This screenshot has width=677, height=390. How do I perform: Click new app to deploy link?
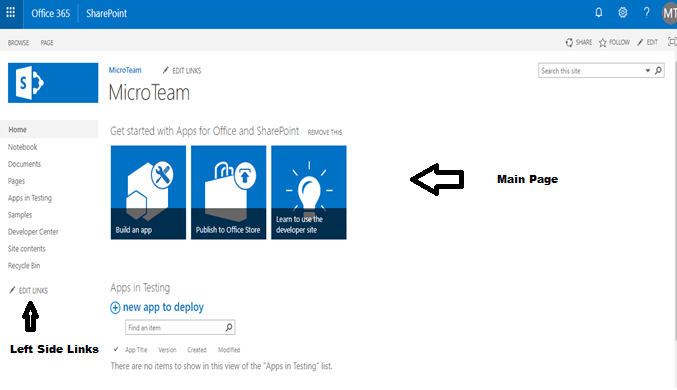pyautogui.click(x=163, y=307)
